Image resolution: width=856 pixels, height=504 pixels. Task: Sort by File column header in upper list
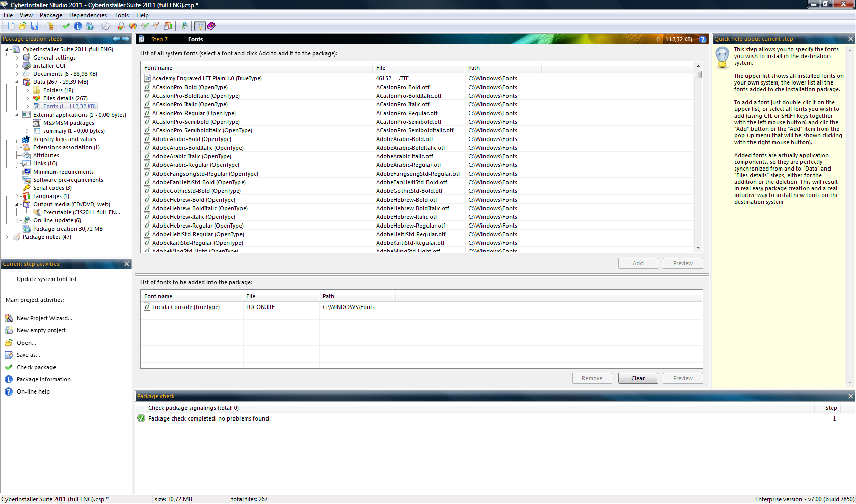(x=419, y=68)
